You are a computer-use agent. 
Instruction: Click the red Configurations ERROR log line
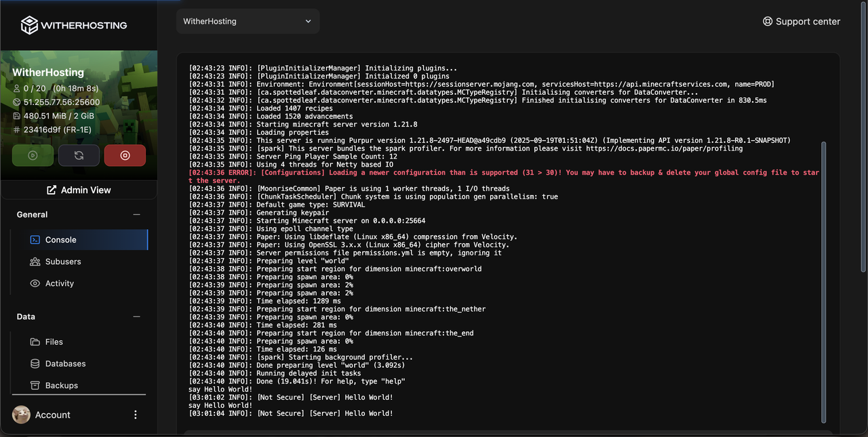[504, 177]
